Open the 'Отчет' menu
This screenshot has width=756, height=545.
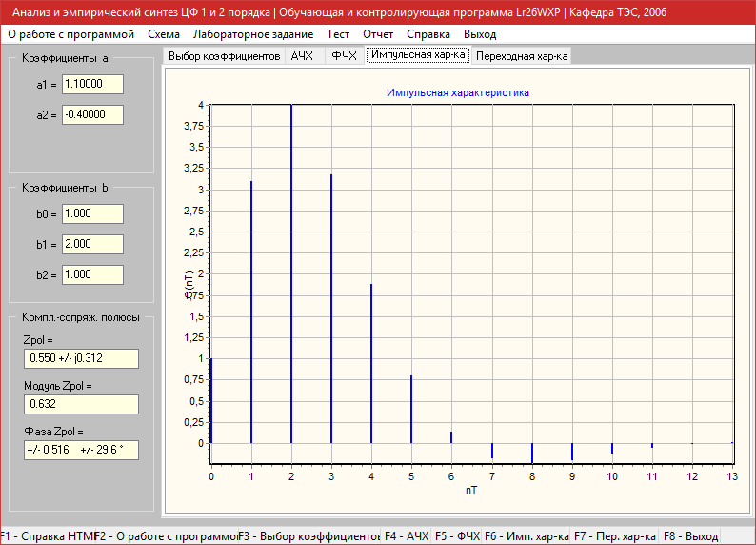[x=378, y=34]
